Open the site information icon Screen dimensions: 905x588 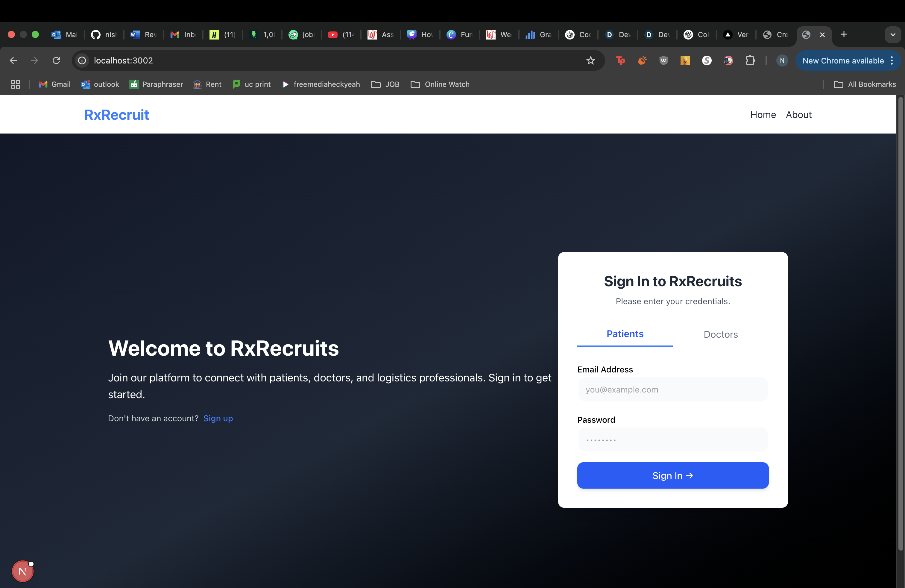point(82,60)
